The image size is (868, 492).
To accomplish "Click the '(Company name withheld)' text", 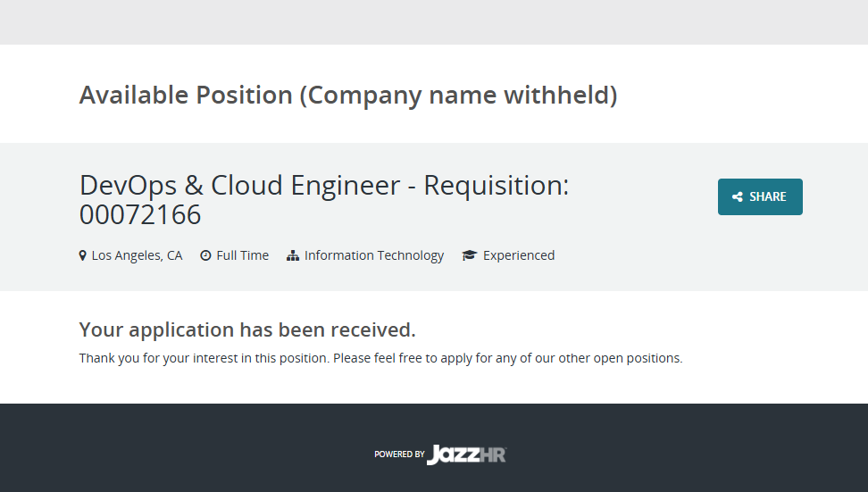I will click(457, 95).
